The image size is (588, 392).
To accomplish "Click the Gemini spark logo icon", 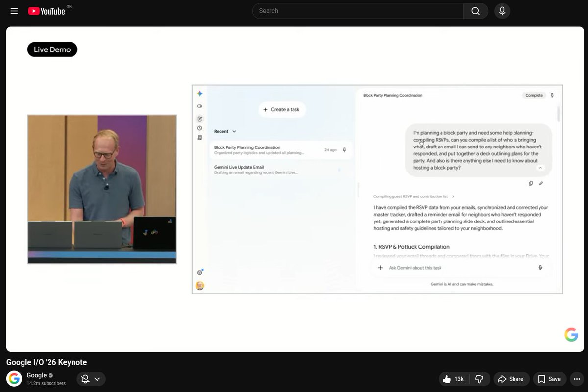I will tap(200, 94).
